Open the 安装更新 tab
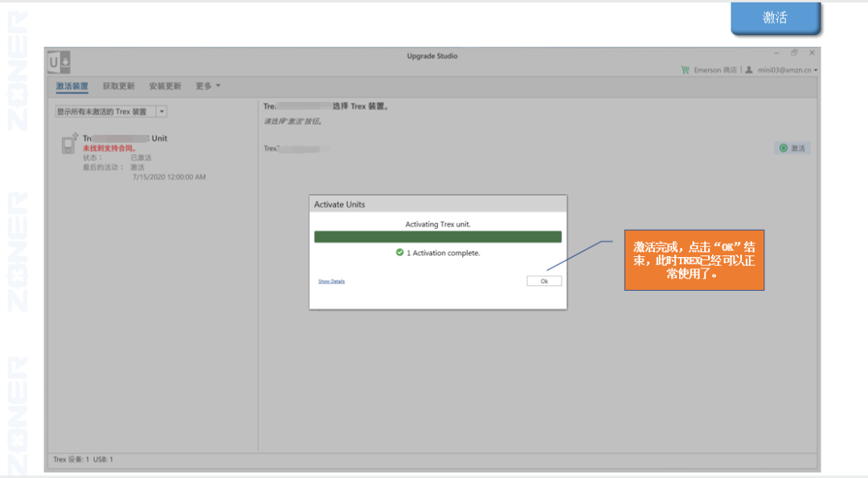 click(165, 86)
